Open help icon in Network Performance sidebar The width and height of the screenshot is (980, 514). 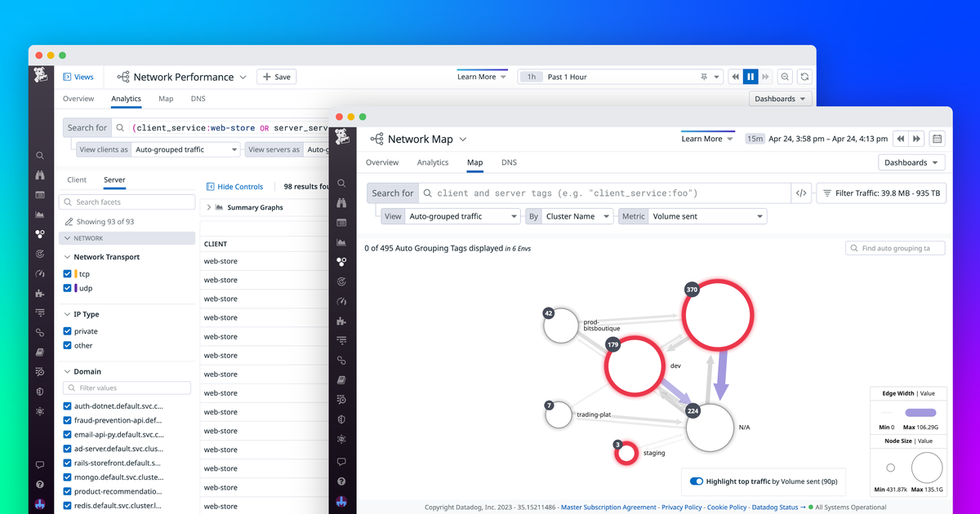click(40, 485)
